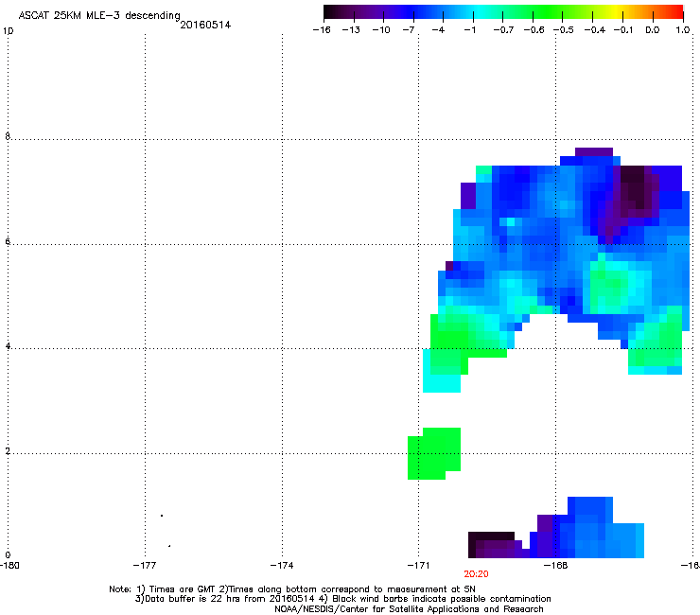Click longitude axis label -177

click(145, 566)
